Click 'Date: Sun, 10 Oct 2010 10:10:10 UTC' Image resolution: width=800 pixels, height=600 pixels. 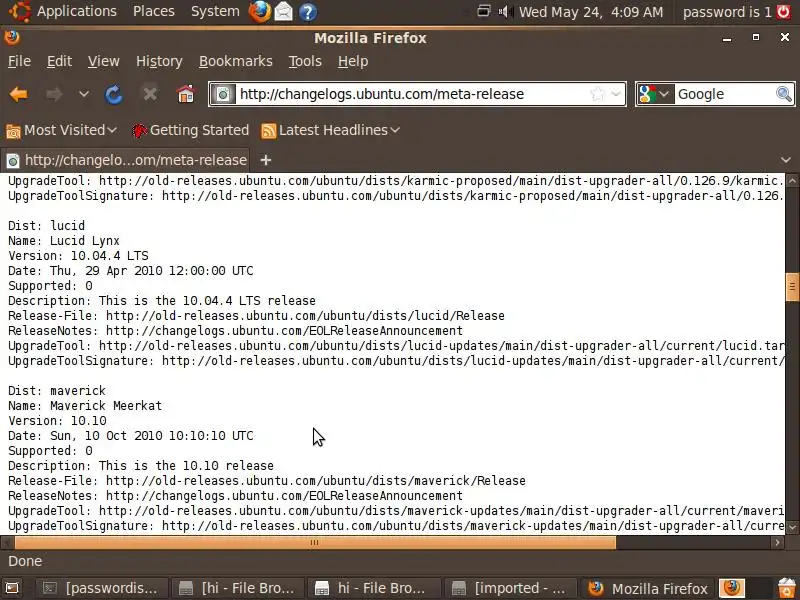coord(131,436)
